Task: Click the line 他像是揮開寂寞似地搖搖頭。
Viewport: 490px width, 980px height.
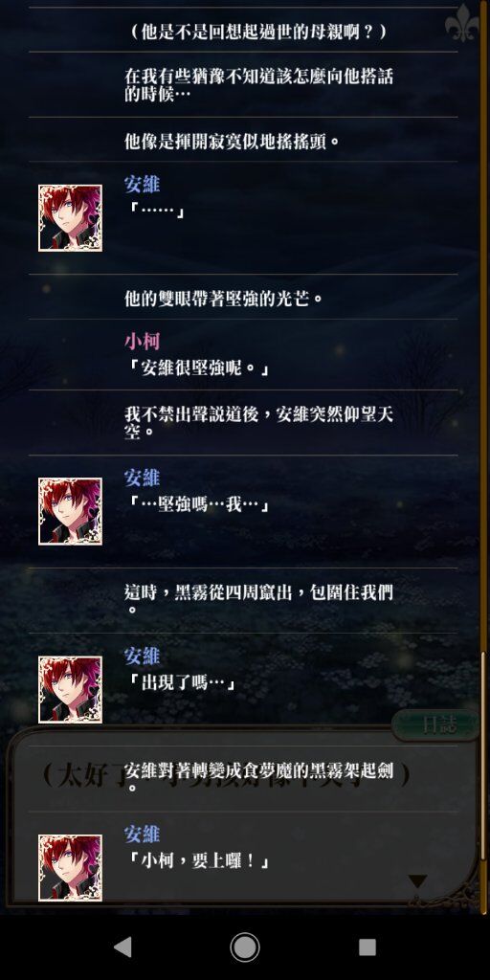Action: point(233,142)
